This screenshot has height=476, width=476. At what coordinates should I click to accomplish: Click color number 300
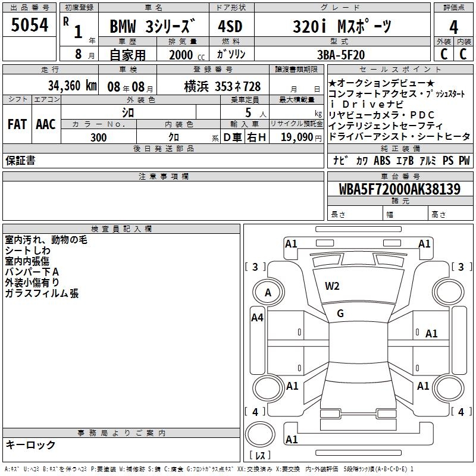pyautogui.click(x=98, y=137)
